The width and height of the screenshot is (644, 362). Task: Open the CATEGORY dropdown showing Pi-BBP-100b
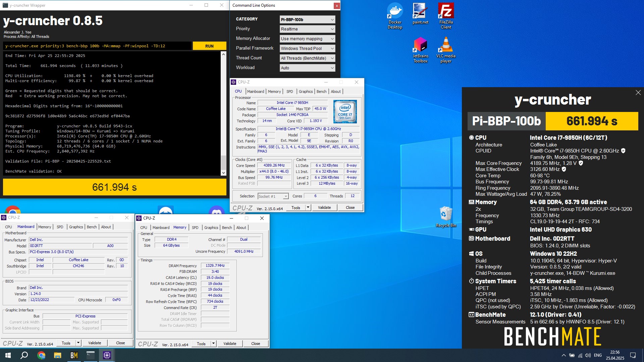(x=307, y=19)
